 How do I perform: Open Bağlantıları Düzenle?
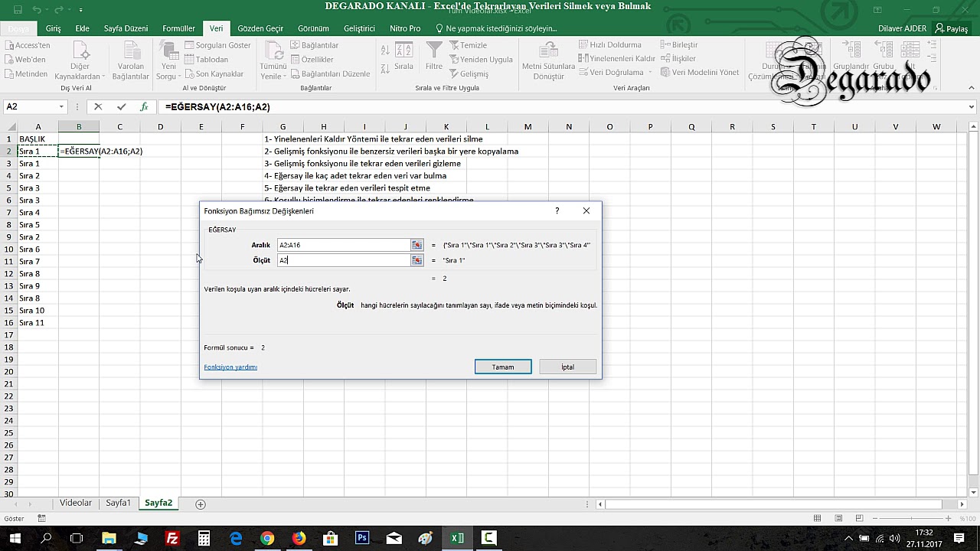click(x=330, y=74)
